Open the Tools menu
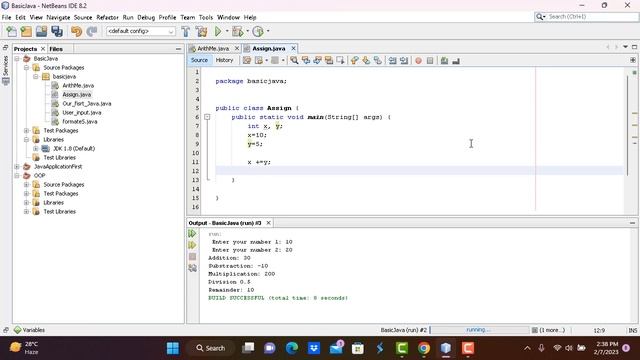 (x=206, y=18)
